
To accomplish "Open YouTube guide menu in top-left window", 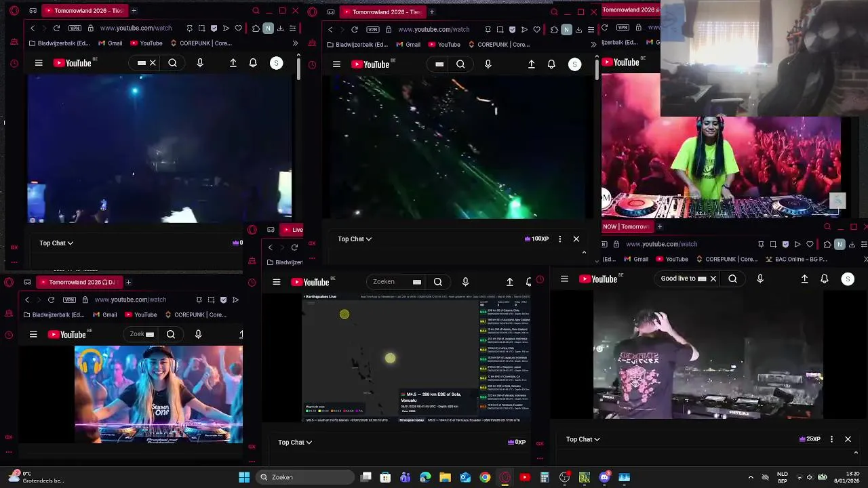I will (x=39, y=63).
